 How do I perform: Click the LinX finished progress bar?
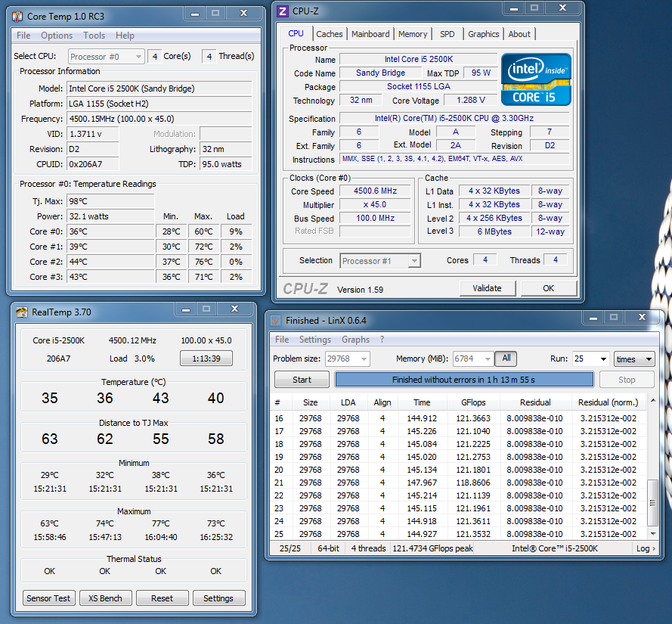click(463, 380)
